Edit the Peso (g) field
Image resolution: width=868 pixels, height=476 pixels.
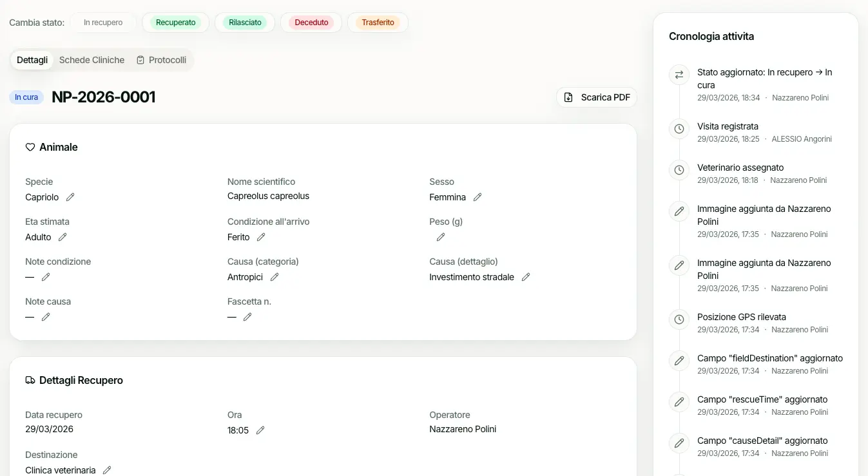coord(441,237)
